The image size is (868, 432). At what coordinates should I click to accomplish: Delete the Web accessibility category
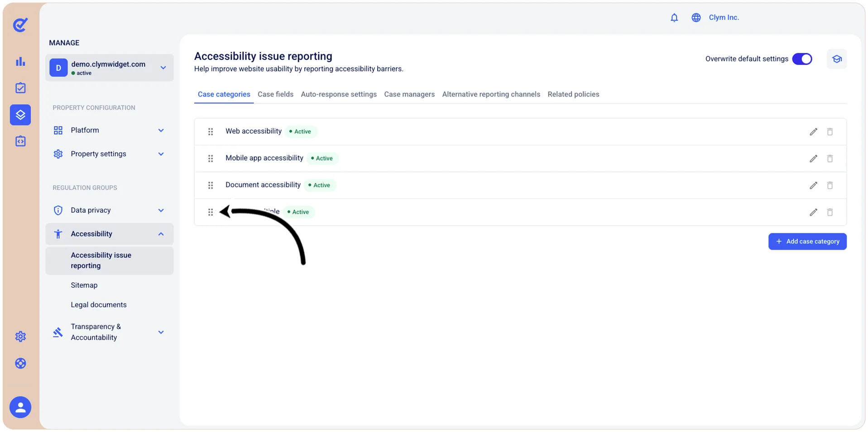(x=830, y=132)
